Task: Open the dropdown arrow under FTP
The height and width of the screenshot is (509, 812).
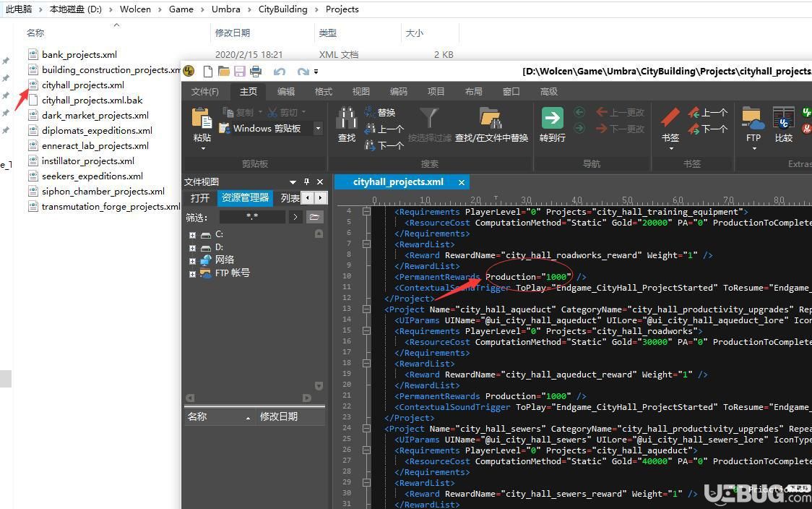Action: (x=754, y=149)
